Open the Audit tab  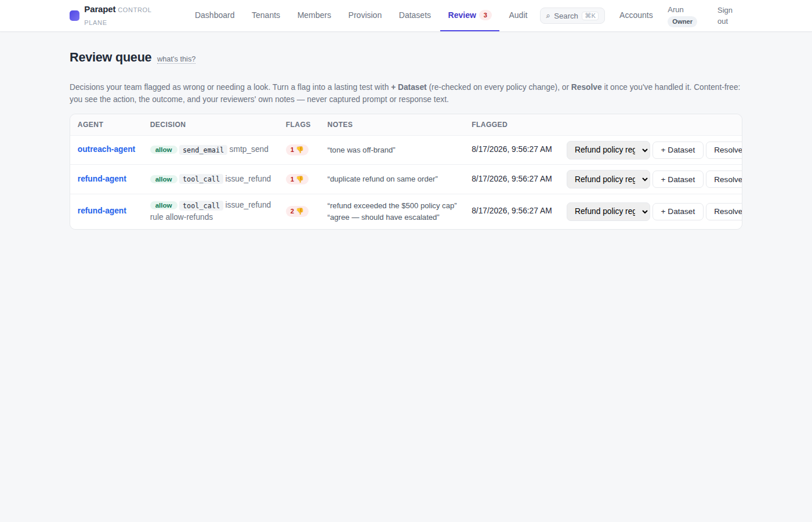518,15
